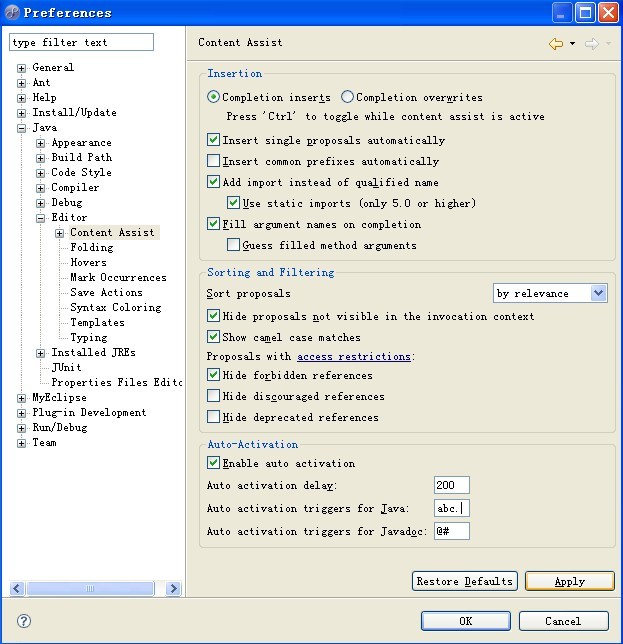Click the forward navigation arrow icon

[x=592, y=44]
